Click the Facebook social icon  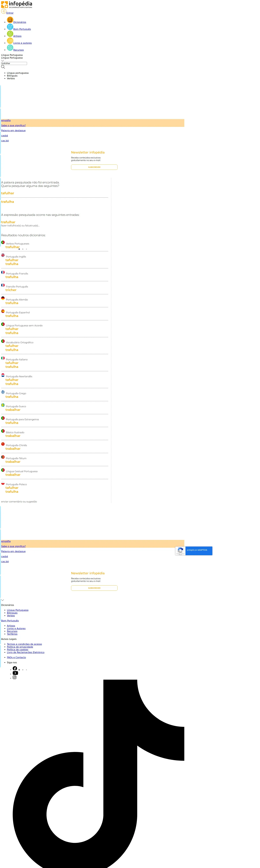[15, 668]
